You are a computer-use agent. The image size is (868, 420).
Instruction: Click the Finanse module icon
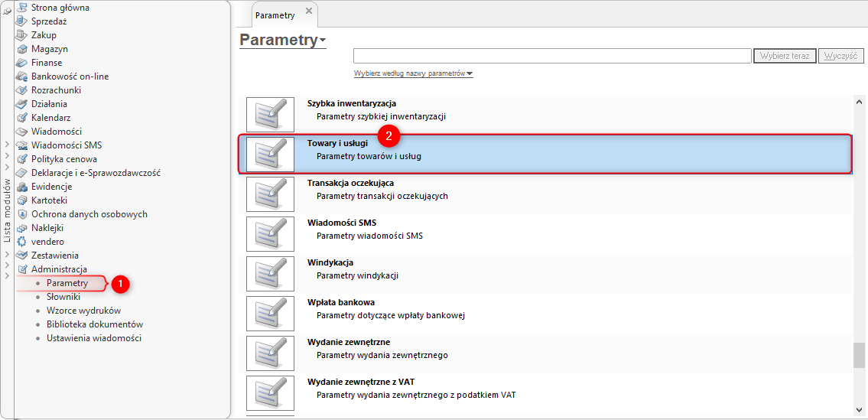tap(22, 63)
